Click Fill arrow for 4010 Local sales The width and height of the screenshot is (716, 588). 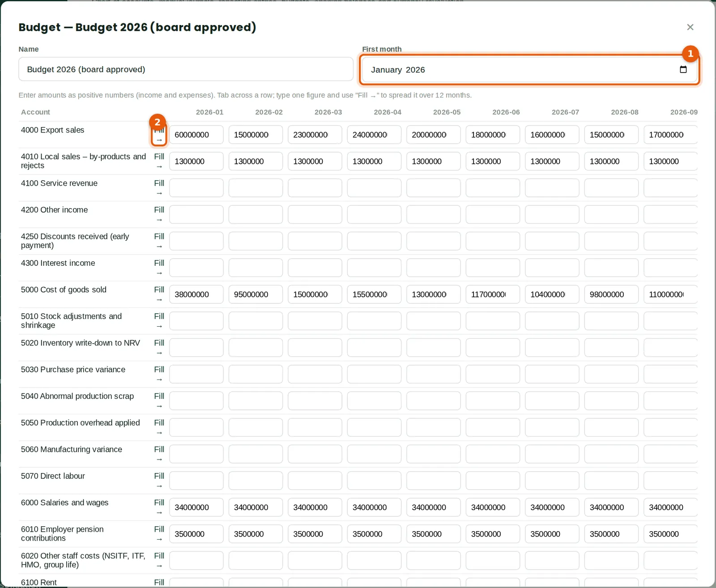pos(159,161)
